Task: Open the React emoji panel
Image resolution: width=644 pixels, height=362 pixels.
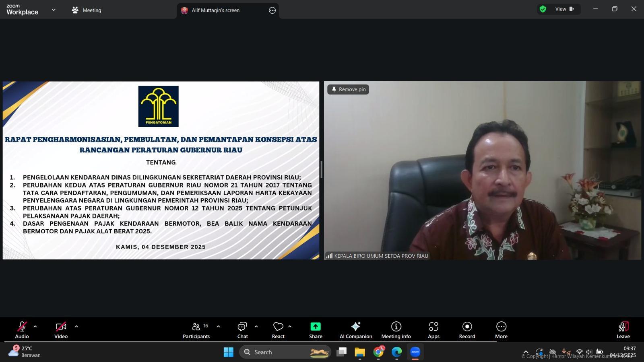Action: click(278, 330)
